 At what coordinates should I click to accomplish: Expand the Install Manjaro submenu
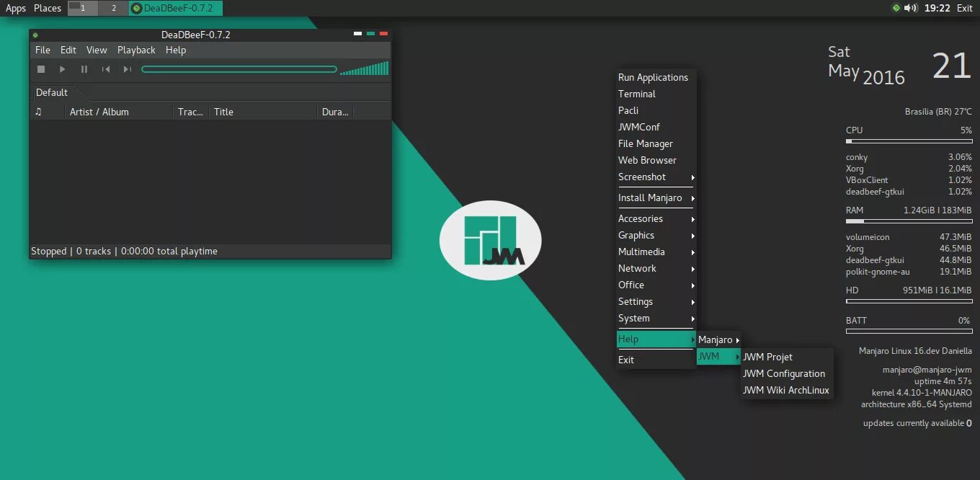[656, 197]
